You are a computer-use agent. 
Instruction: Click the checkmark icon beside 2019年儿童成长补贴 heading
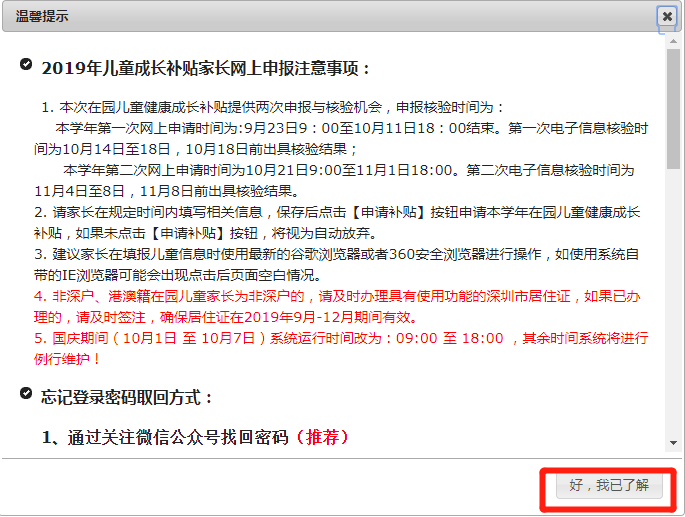[x=26, y=64]
